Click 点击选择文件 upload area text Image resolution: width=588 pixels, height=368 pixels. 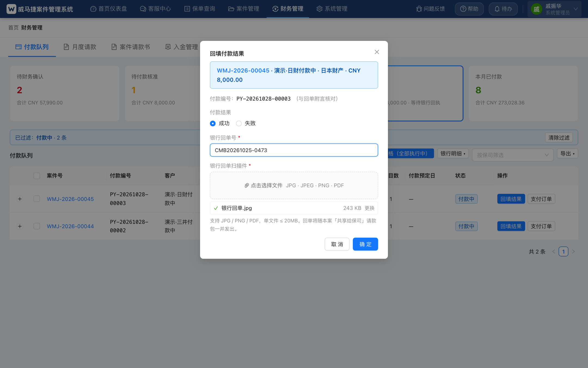(267, 186)
